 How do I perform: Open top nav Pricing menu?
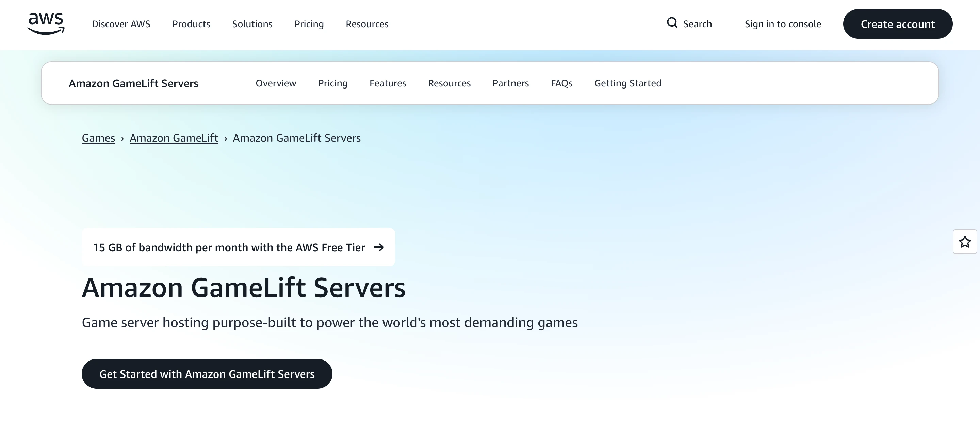309,24
